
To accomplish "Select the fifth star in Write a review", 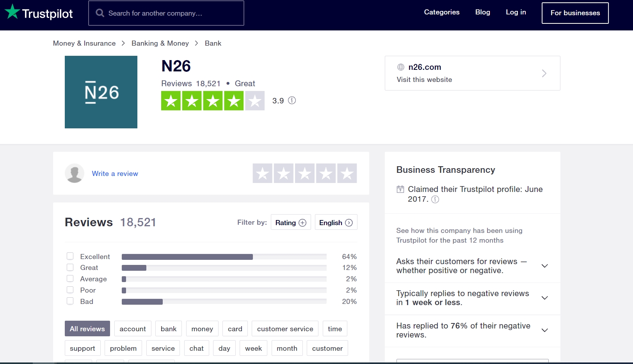I will [x=347, y=173].
